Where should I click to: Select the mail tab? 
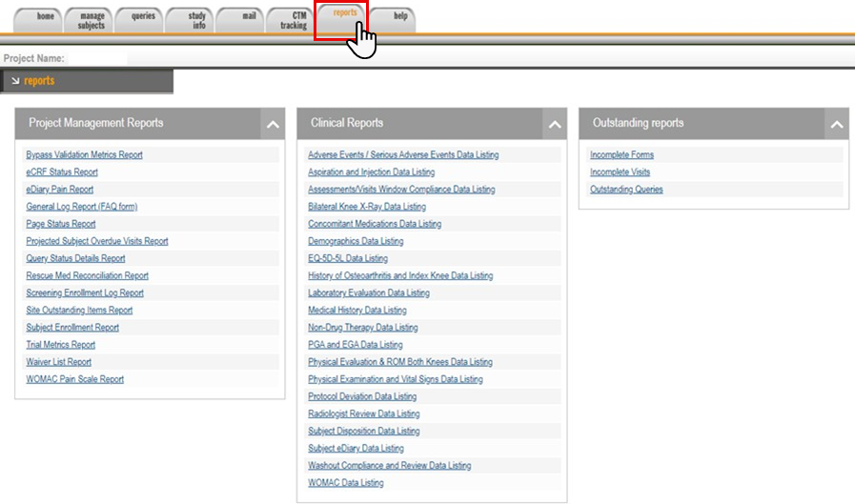click(x=240, y=20)
